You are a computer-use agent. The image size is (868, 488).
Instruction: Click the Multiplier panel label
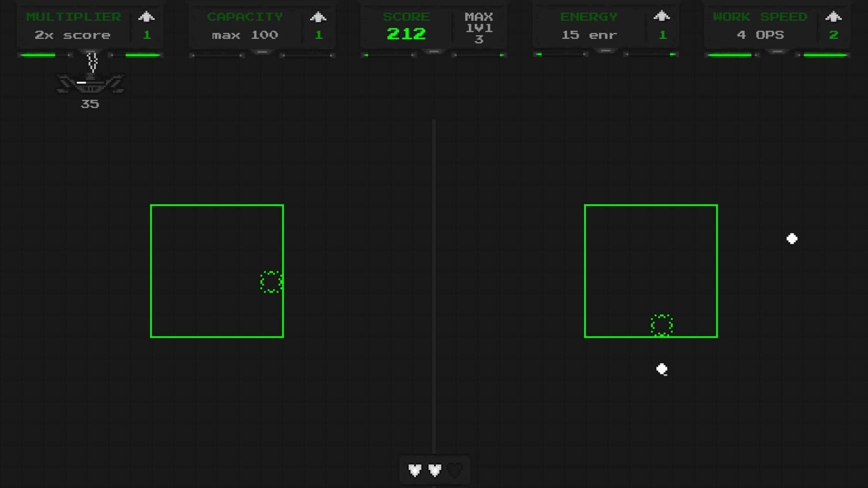pos(74,17)
